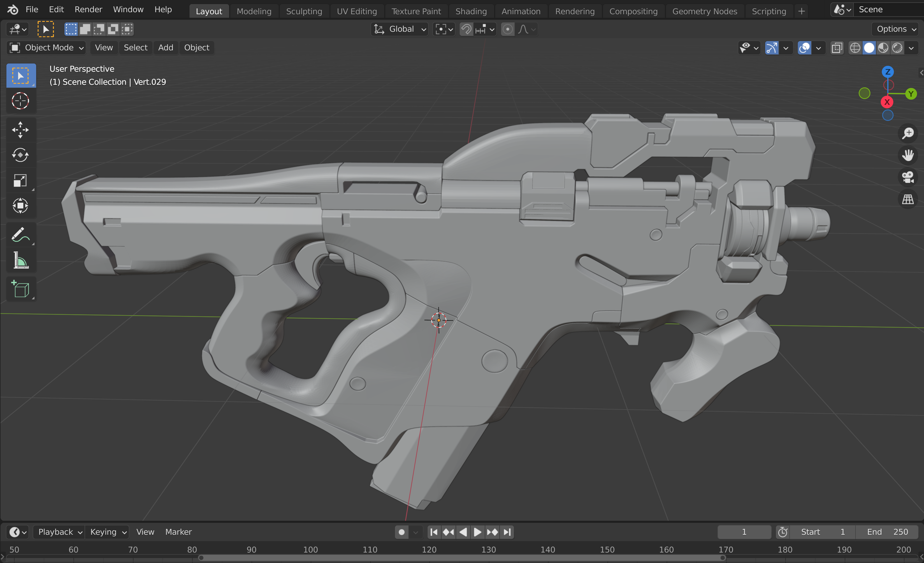
Task: Open the Render menu
Action: click(88, 9)
